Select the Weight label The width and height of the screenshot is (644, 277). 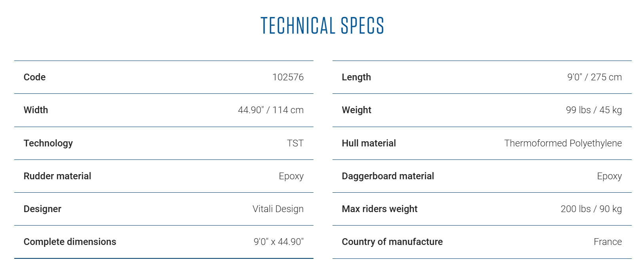coord(357,110)
